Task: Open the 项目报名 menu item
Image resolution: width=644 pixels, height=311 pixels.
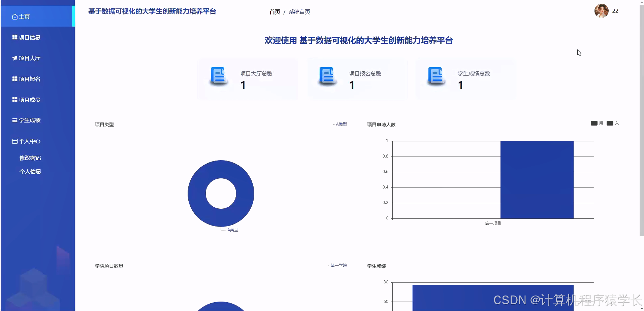Action: coord(37,79)
